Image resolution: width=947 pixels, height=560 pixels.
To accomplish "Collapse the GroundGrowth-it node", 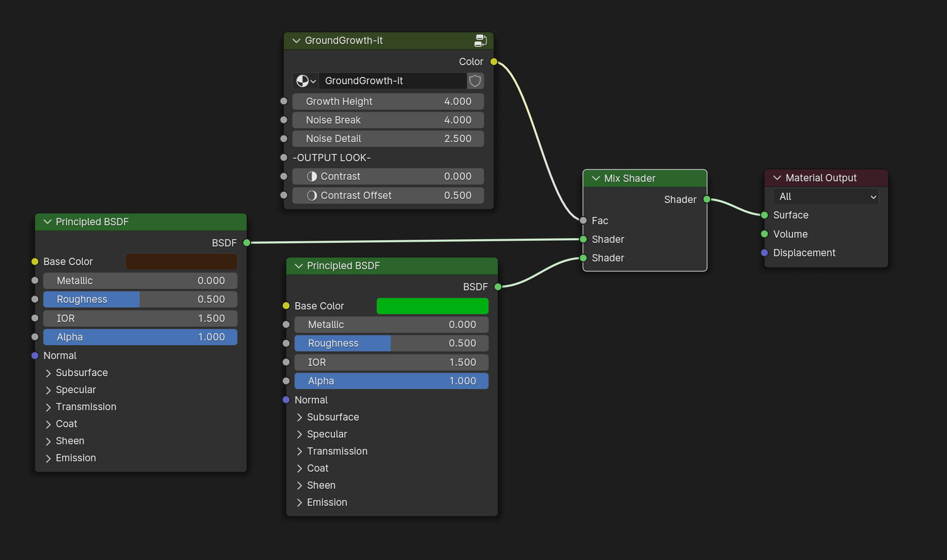I will point(296,41).
